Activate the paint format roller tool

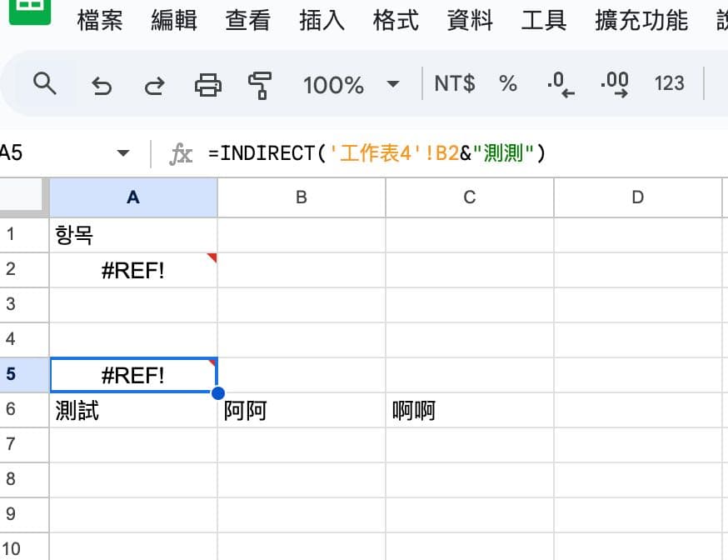[260, 86]
